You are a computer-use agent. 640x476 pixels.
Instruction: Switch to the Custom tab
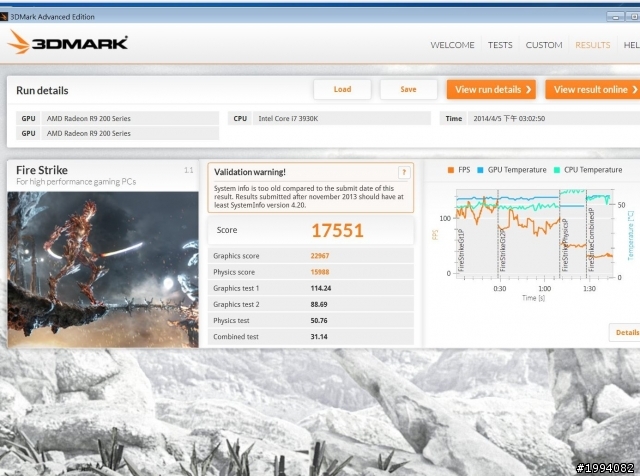(544, 45)
